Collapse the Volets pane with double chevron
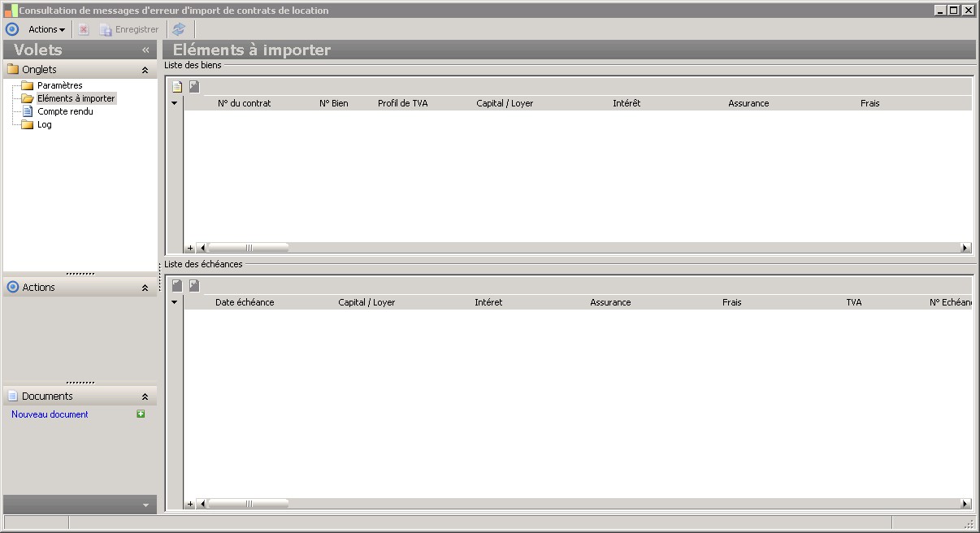Image resolution: width=980 pixels, height=533 pixels. 145,50
